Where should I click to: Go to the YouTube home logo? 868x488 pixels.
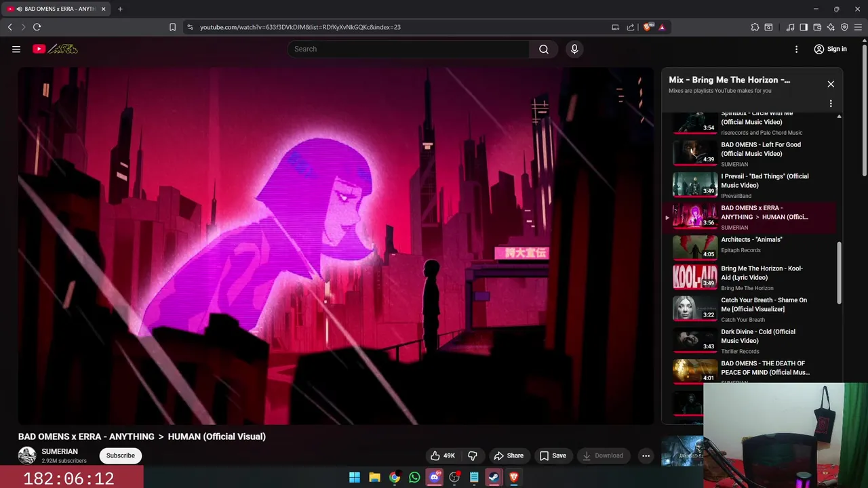(x=56, y=49)
